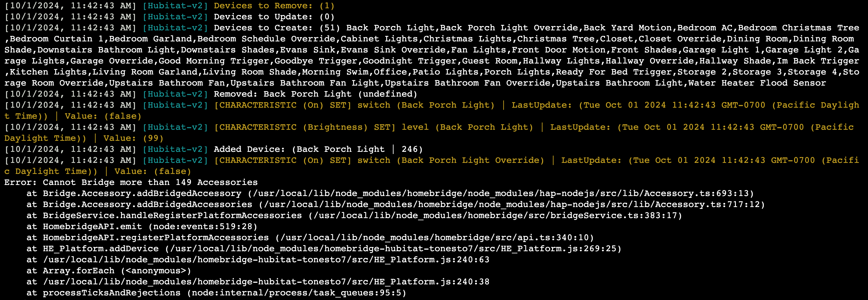This screenshot has width=868, height=300.
Task: Click "Water Heater Flood Sensor" in device list
Action: pos(757,83)
